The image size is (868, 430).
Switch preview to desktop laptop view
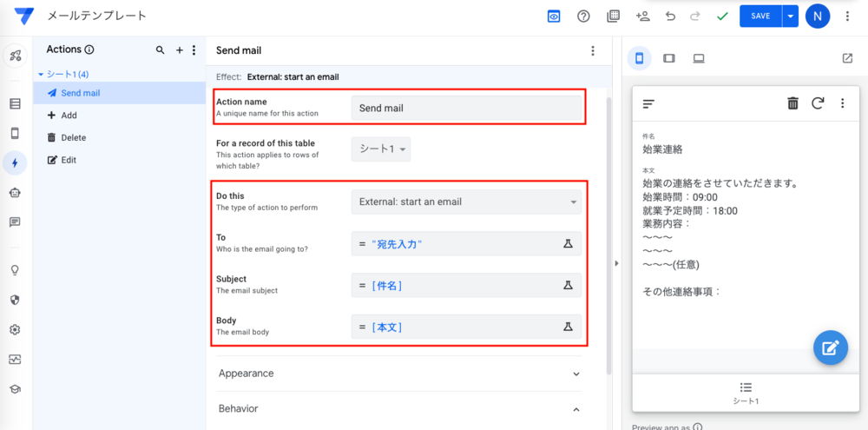pos(698,58)
